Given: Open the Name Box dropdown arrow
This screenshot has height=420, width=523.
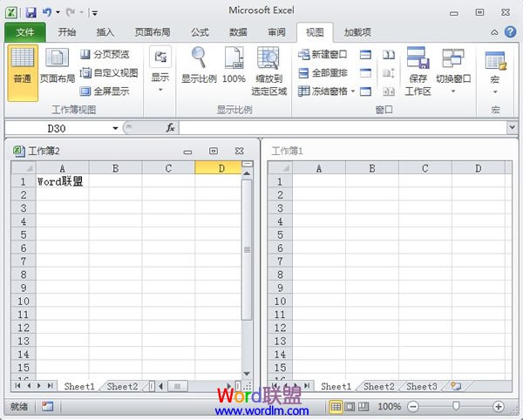Looking at the screenshot, I should tap(115, 128).
